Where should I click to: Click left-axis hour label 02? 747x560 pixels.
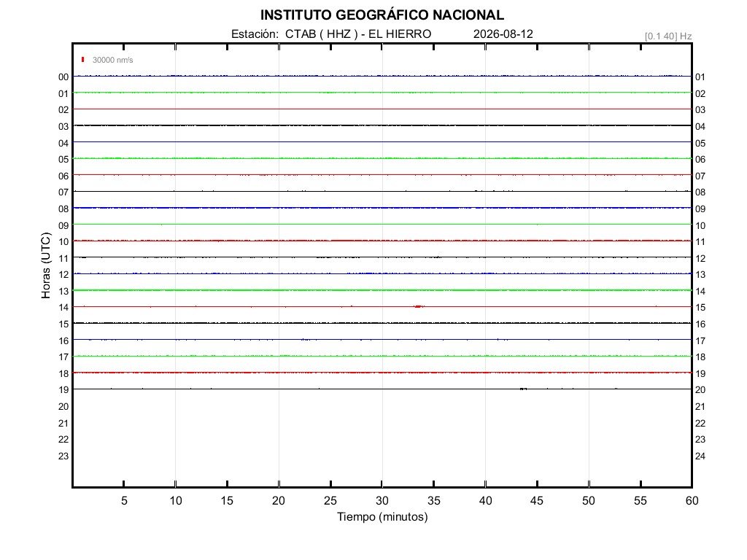click(63, 110)
